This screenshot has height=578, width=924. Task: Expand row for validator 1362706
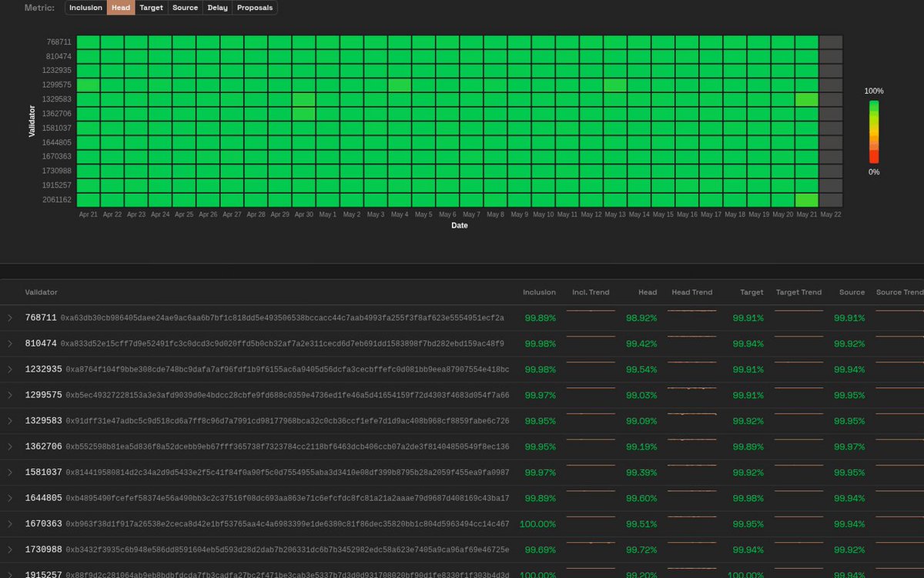(10, 446)
